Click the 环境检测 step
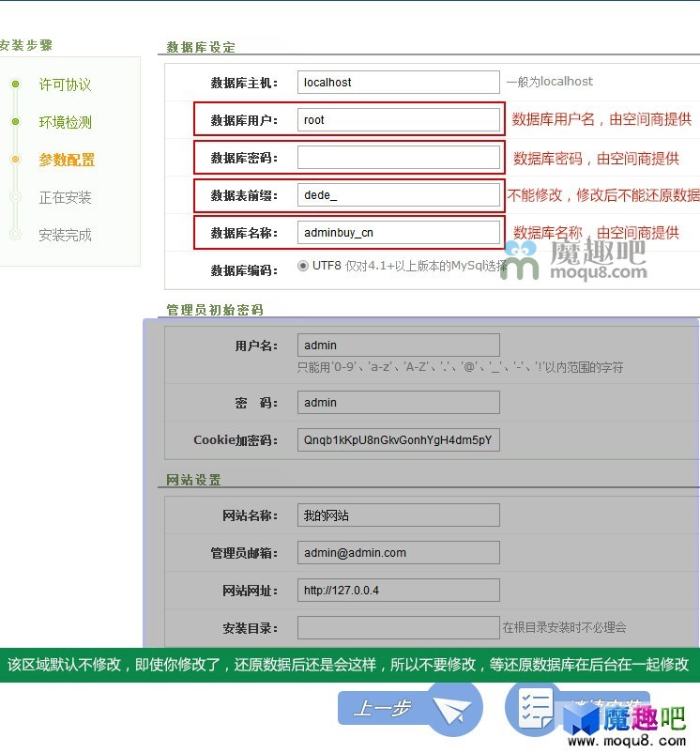 tap(66, 122)
